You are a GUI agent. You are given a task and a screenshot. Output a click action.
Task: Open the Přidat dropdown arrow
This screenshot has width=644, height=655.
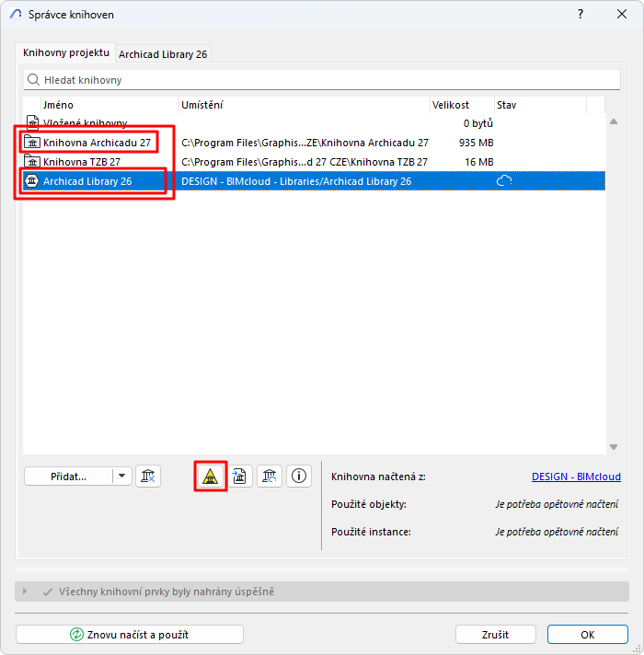point(122,476)
